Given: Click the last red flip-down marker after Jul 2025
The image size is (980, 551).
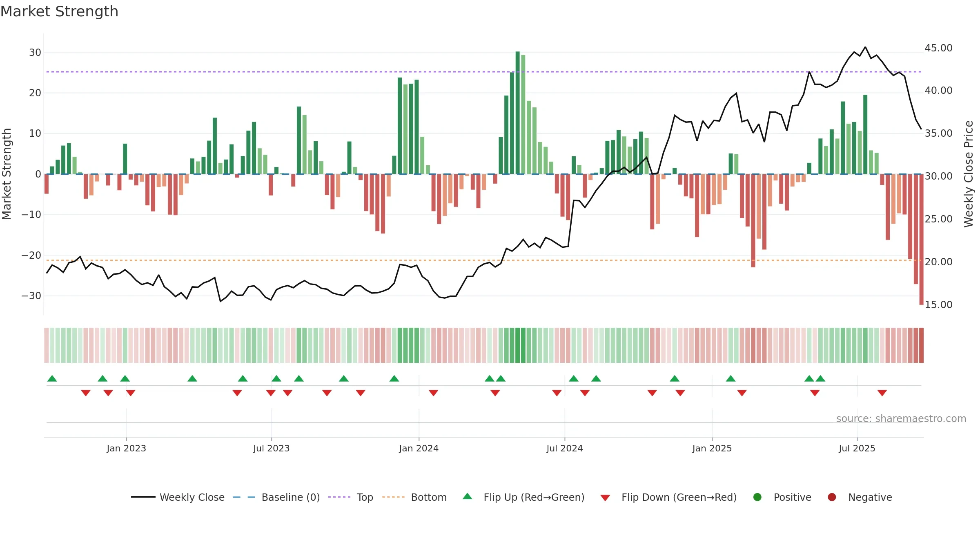Looking at the screenshot, I should click(x=882, y=393).
